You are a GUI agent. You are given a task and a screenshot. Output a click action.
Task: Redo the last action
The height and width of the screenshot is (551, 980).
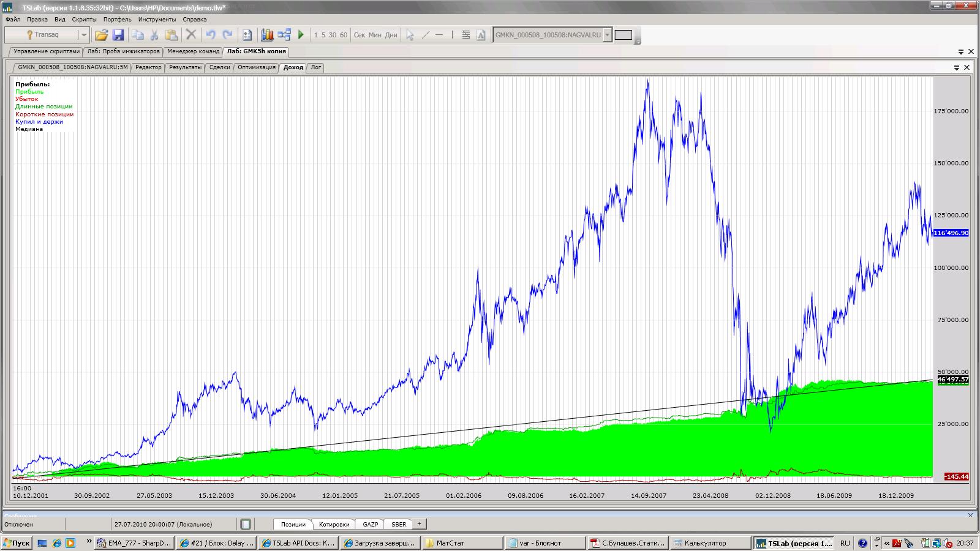click(x=227, y=35)
